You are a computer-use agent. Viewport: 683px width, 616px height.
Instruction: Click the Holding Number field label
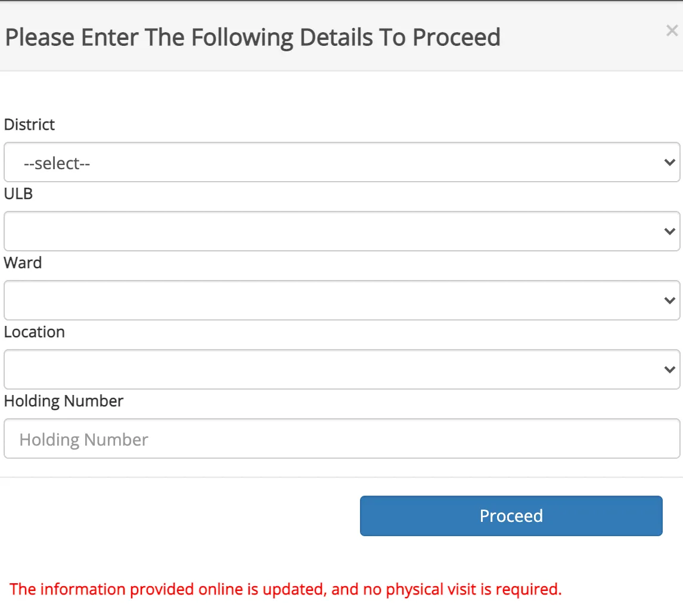click(64, 401)
